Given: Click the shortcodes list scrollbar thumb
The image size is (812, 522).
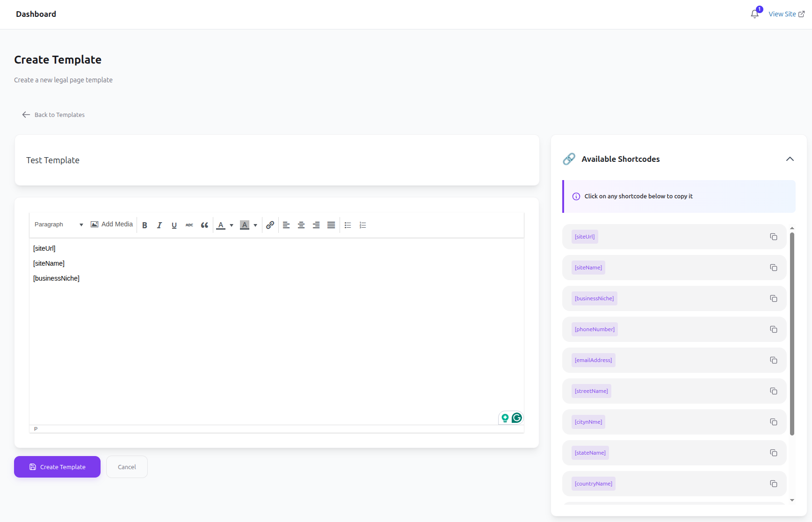Looking at the screenshot, I should pyautogui.click(x=792, y=334).
